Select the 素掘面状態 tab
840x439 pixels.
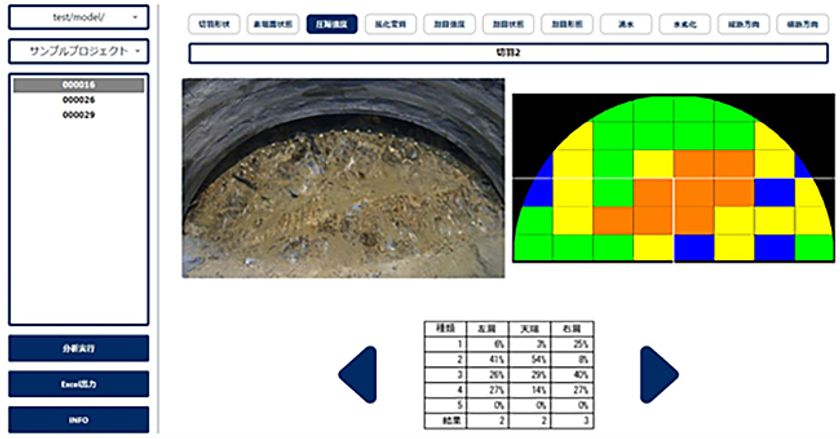[271, 22]
